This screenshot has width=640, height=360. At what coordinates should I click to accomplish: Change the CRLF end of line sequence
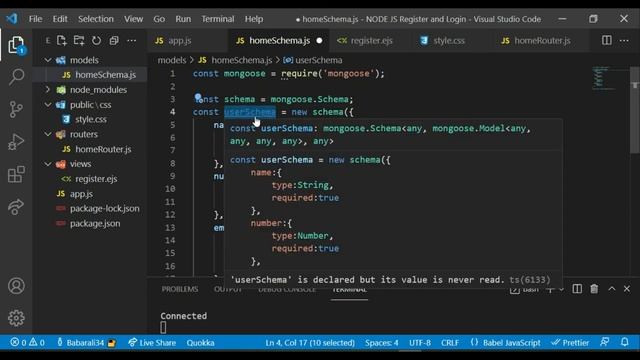[450, 342]
